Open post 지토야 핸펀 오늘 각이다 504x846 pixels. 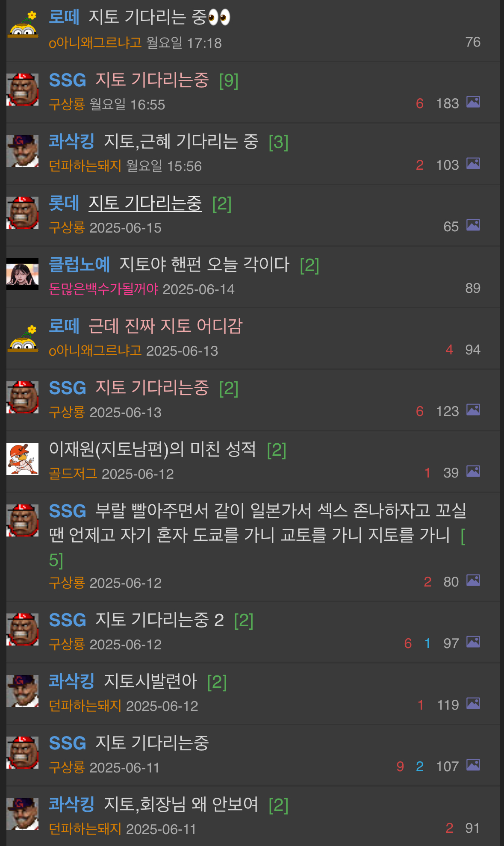[x=204, y=265]
